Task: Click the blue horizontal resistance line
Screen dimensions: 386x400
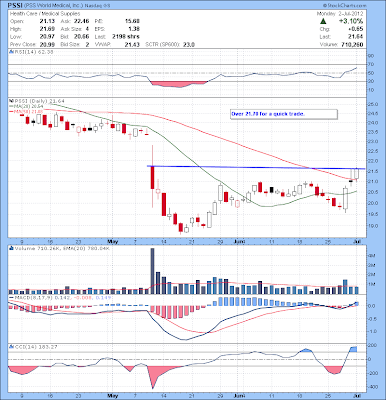Action: tap(256, 168)
